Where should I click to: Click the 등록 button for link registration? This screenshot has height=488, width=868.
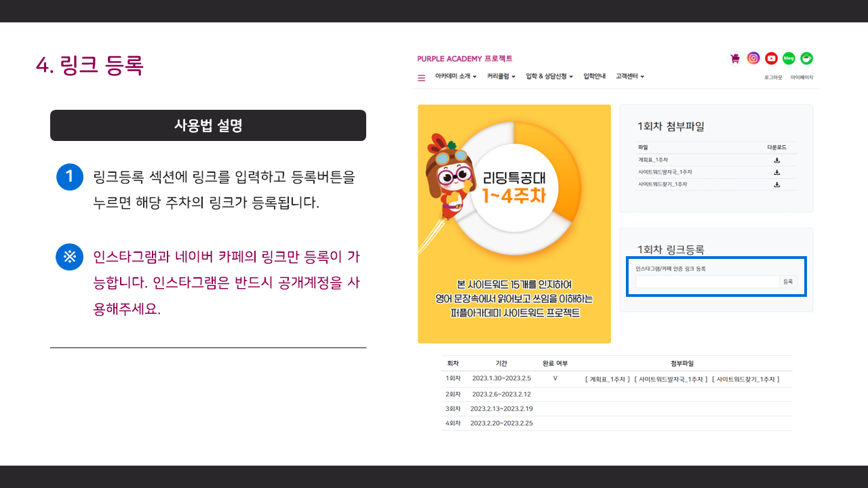[788, 281]
